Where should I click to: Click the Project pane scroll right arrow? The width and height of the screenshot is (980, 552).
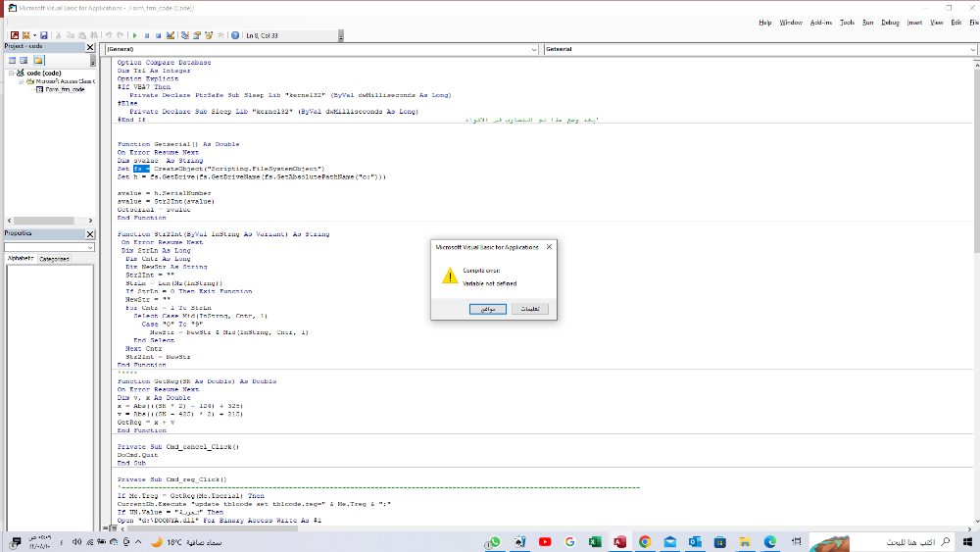tap(90, 221)
